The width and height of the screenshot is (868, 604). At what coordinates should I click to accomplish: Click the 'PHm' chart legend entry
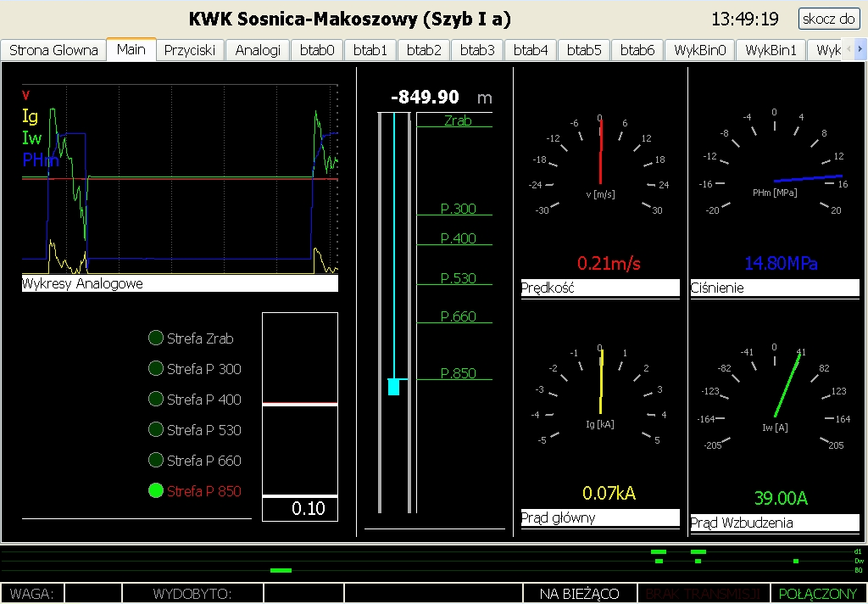41,160
